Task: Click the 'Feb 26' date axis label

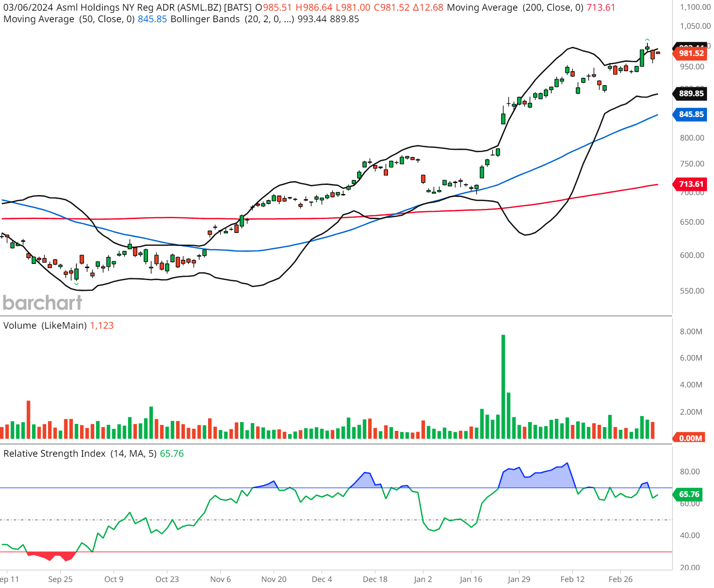Action: [621, 579]
